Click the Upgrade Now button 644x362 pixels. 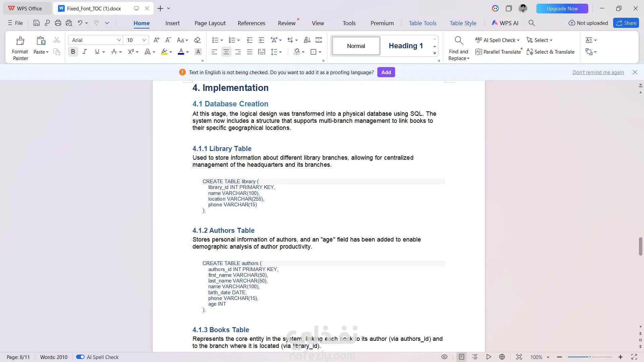click(x=562, y=8)
